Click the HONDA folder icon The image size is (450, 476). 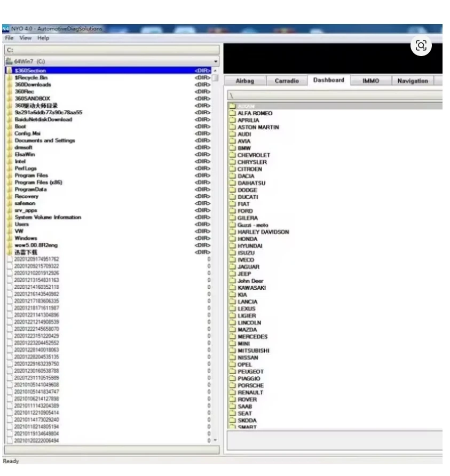click(233, 239)
